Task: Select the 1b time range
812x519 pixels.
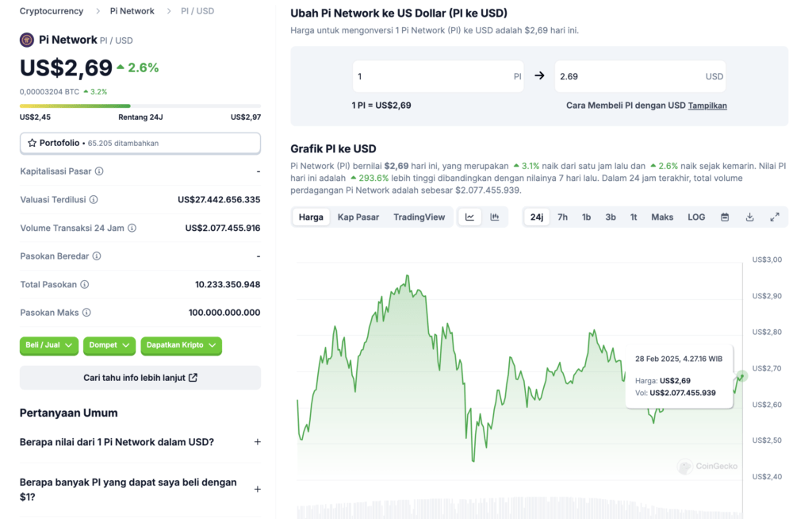Action: click(586, 217)
